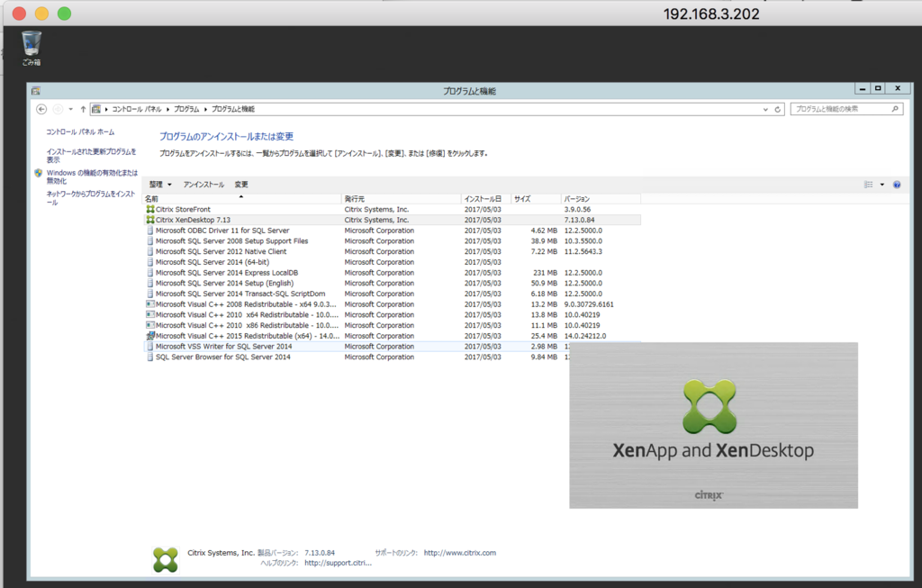Sort by バージョン column header
Screen dimensions: 922x588
pos(601,199)
